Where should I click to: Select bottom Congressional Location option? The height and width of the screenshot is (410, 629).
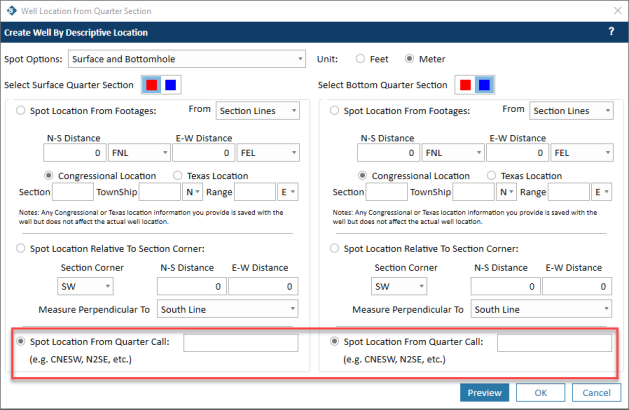tap(363, 176)
